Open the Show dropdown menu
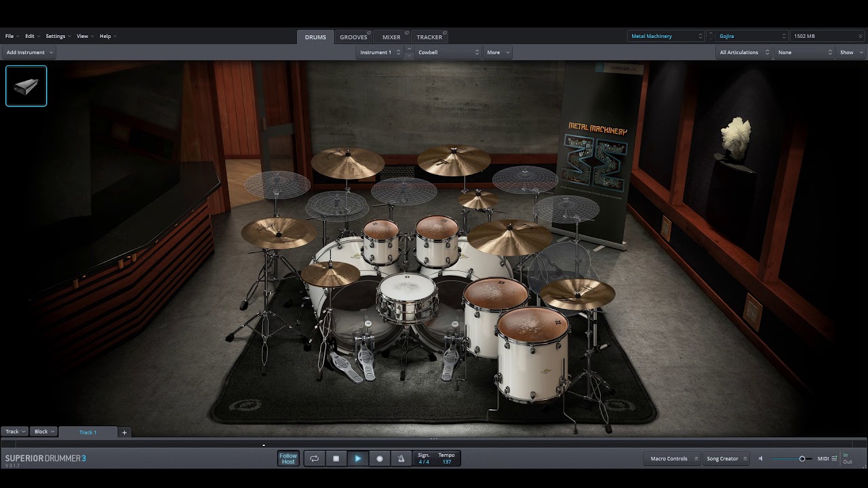Screen dimensions: 868x488 pyautogui.click(x=850, y=52)
